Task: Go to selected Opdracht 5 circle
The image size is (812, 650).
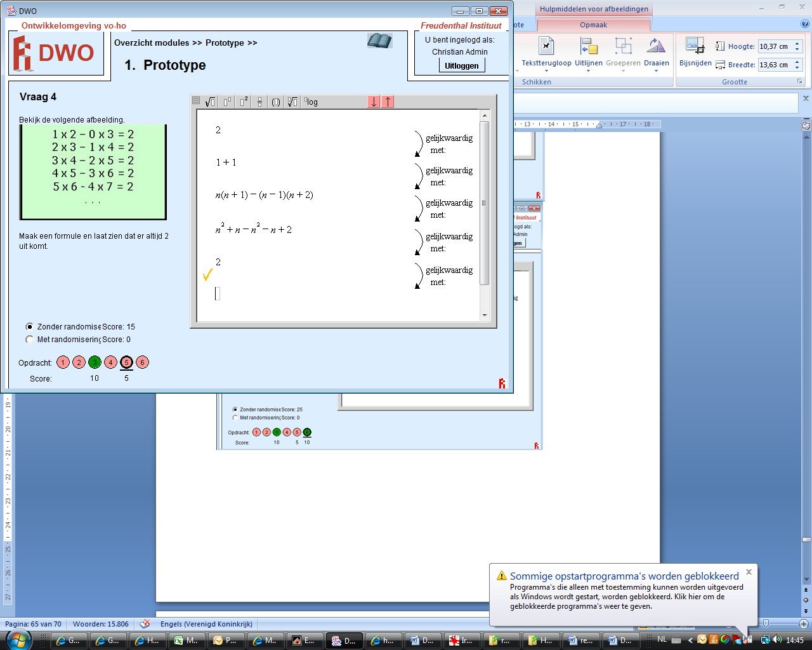Action: tap(126, 362)
